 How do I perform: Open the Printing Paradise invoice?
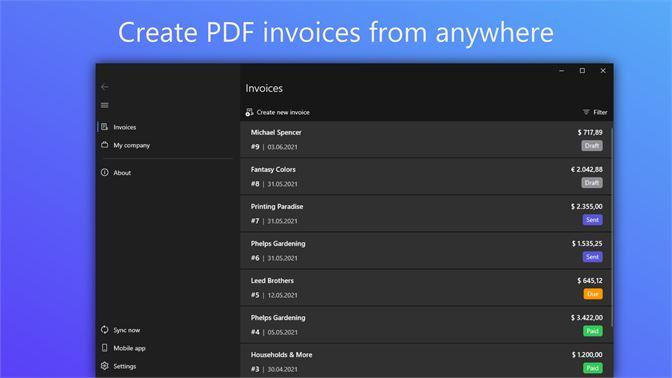(x=426, y=213)
